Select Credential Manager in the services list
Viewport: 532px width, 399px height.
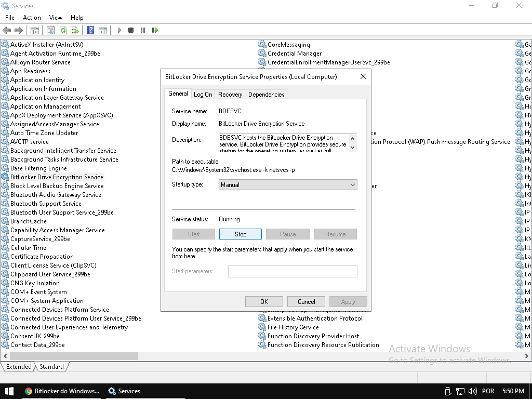tap(290, 54)
